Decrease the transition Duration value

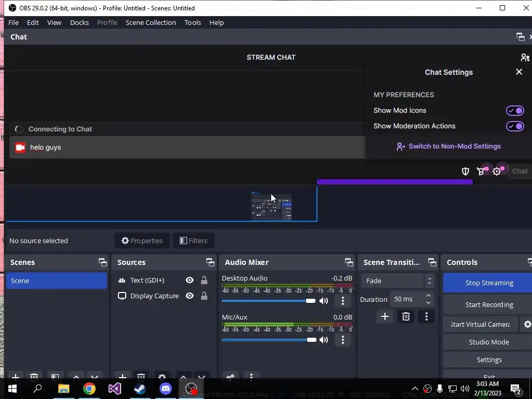[428, 303]
